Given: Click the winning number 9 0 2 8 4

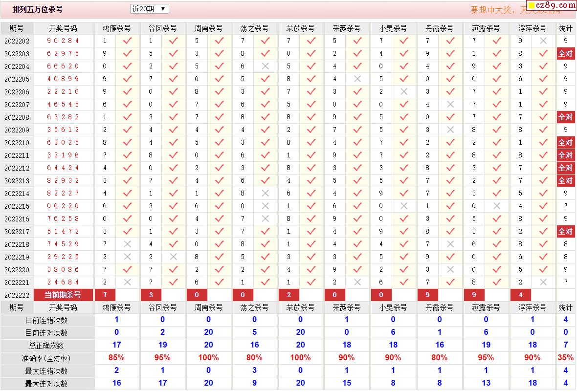Looking at the screenshot, I should [x=63, y=41].
